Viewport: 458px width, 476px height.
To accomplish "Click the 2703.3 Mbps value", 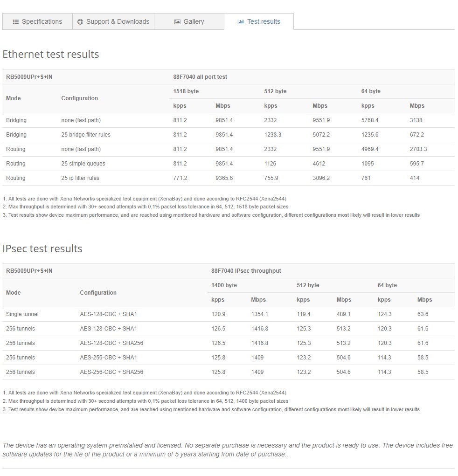I will (418, 149).
